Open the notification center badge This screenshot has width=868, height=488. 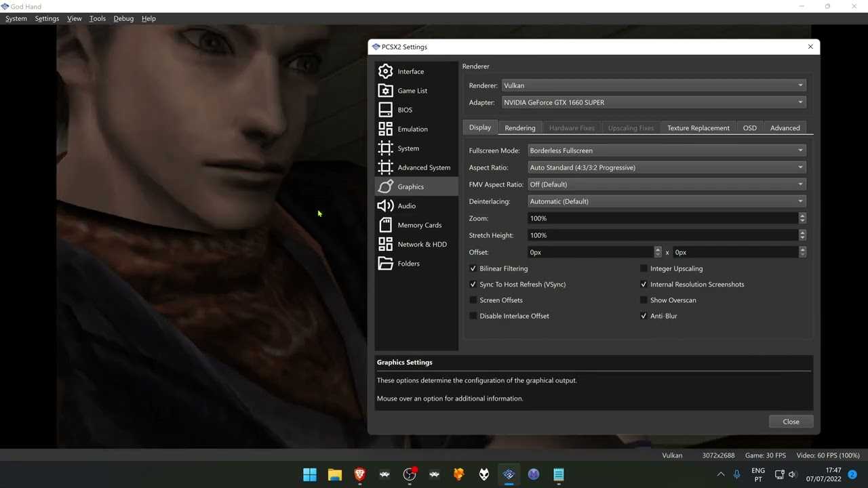click(x=852, y=474)
